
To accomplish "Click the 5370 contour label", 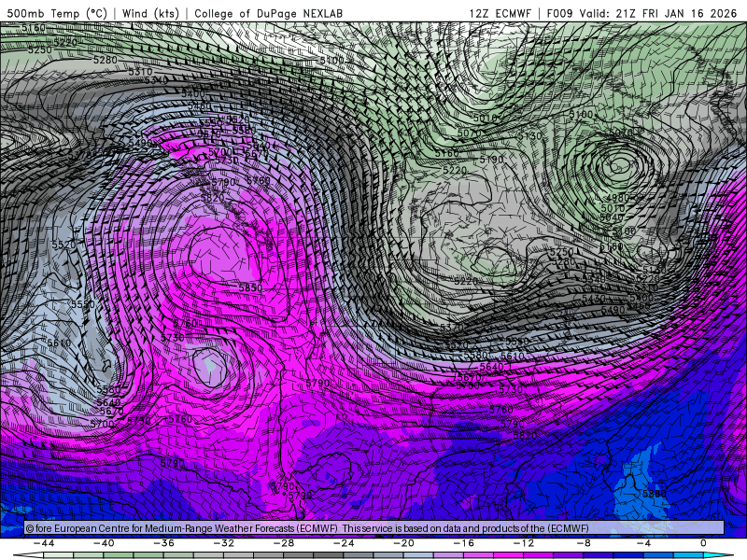I will point(452,328).
